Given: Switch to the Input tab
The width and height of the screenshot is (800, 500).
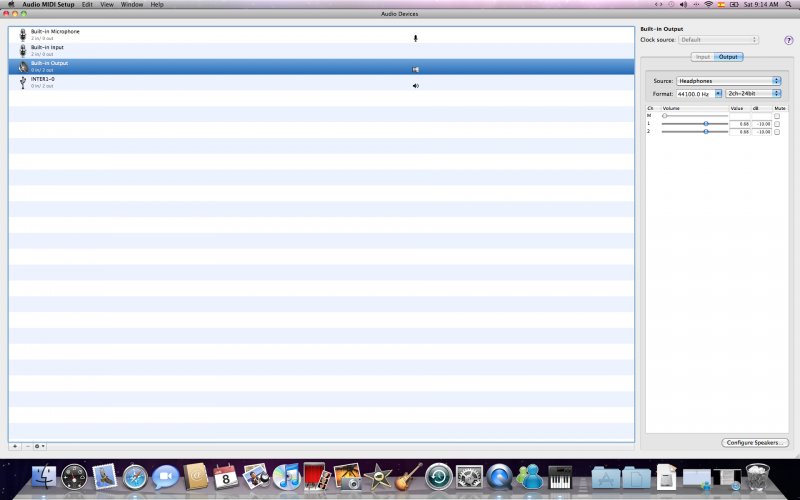Looking at the screenshot, I should pos(703,57).
